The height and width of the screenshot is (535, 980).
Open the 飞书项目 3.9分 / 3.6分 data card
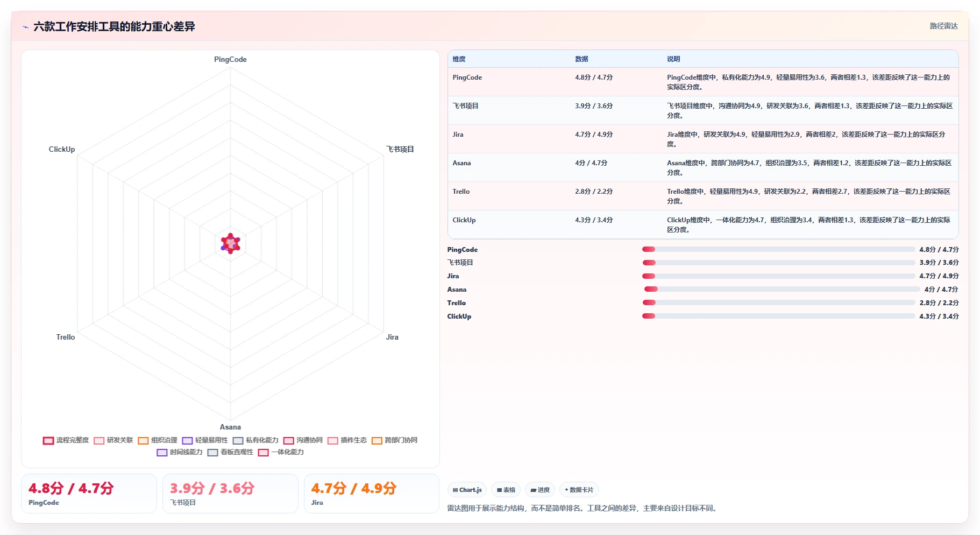(x=230, y=494)
